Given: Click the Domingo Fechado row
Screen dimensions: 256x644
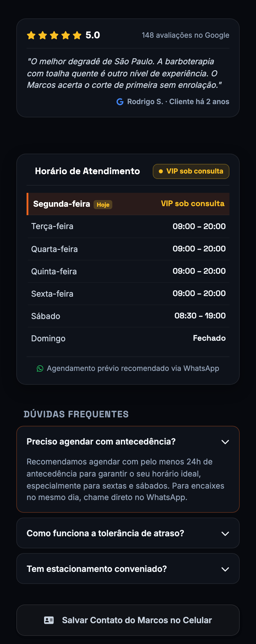Looking at the screenshot, I should pos(128,338).
